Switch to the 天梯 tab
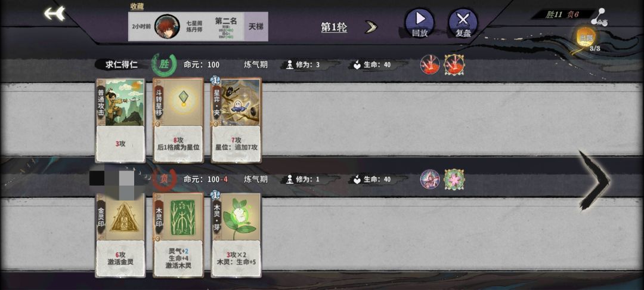This screenshot has width=644, height=290. (256, 26)
